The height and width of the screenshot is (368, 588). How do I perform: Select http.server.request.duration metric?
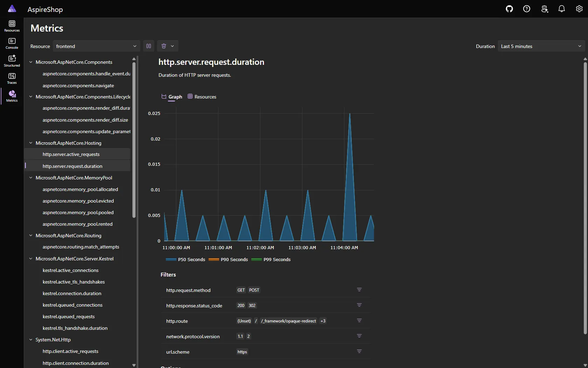77,166
